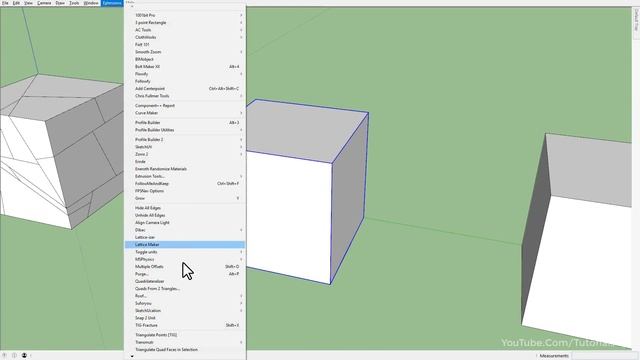Expand the ClothWorks submenu
Viewport: 640px width, 360px height.
184,37
